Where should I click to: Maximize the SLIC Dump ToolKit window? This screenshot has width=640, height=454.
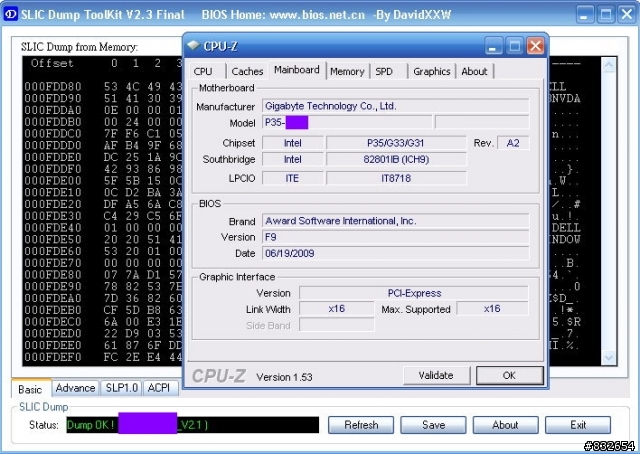606,15
